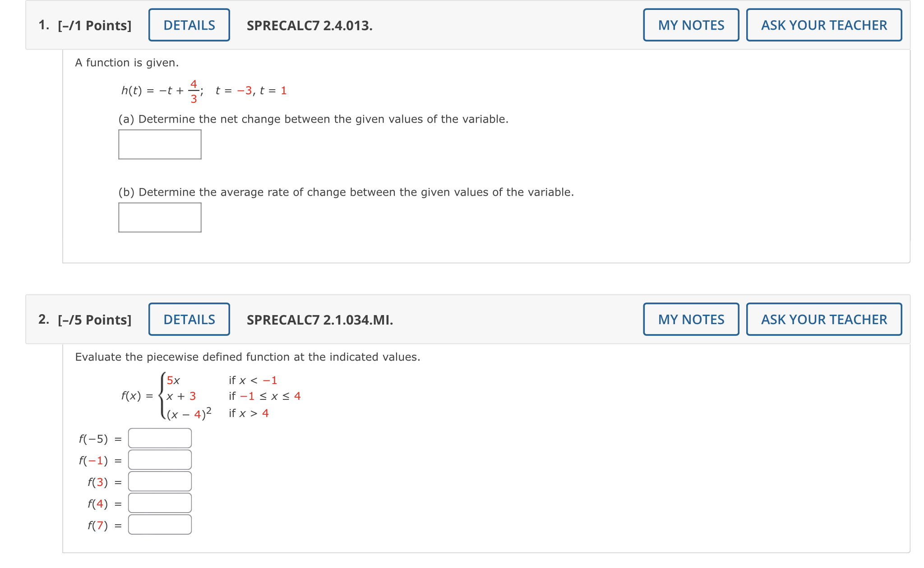
Task: Click the f(4) answer field
Action: tap(159, 503)
